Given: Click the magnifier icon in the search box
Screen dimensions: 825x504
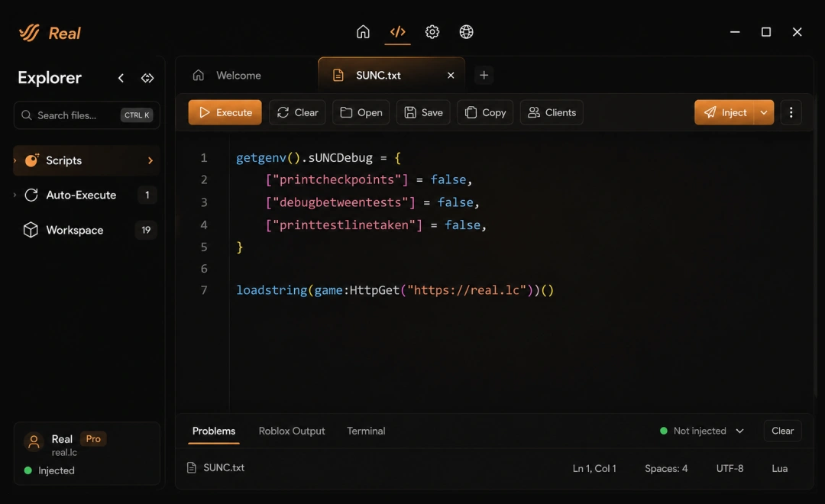Looking at the screenshot, I should (26, 115).
